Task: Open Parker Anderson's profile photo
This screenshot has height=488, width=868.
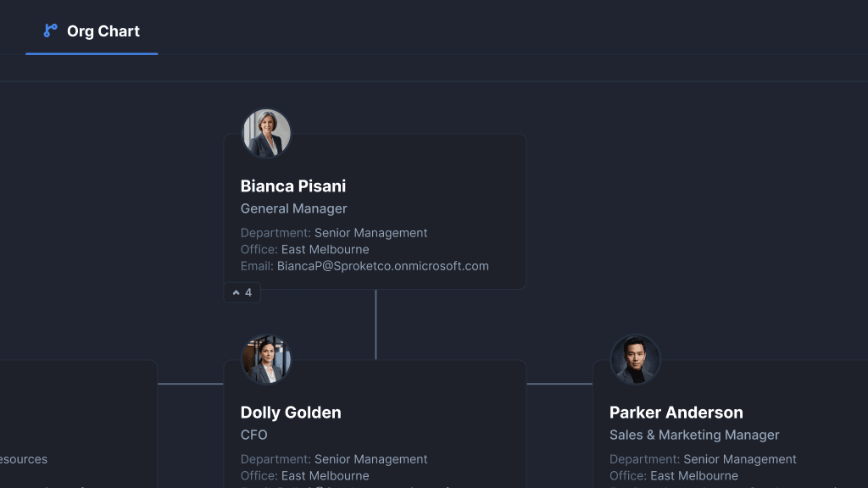Action: pyautogui.click(x=635, y=359)
